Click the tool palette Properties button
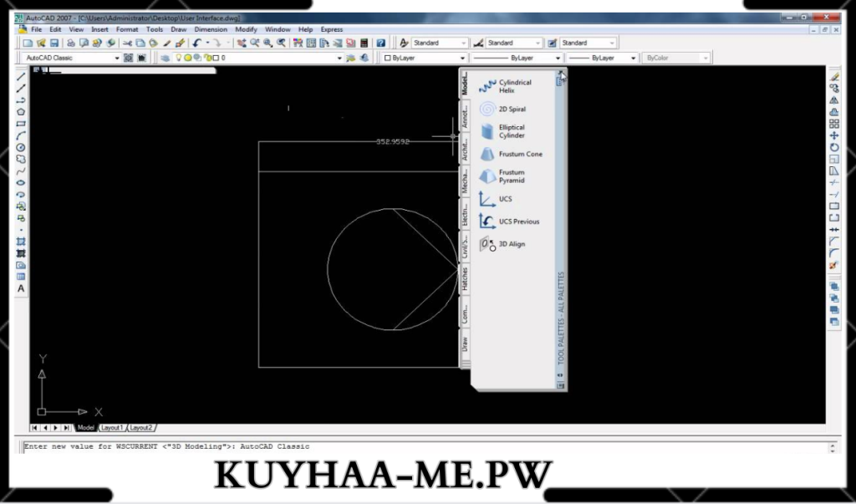Screen dimensions: 856x504 coord(560,385)
